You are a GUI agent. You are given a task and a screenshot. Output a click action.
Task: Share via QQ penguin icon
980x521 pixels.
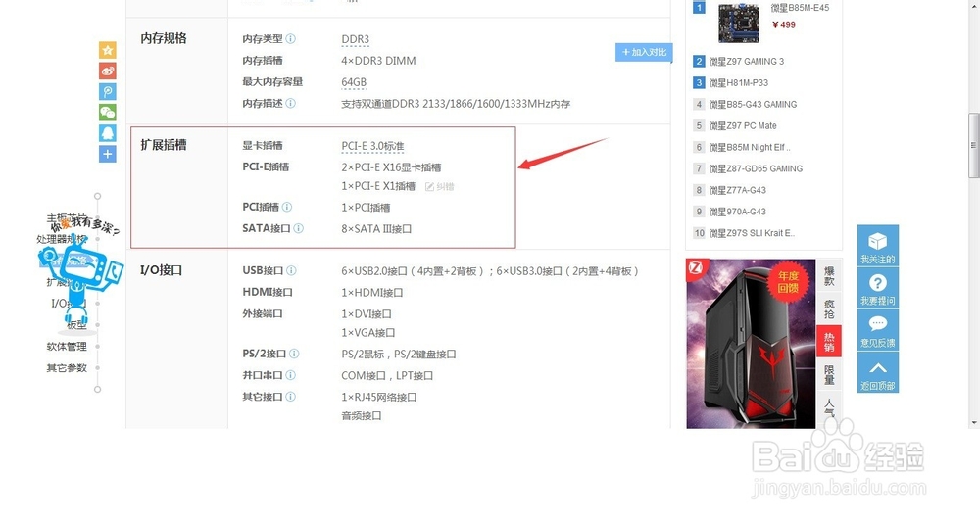coord(108,132)
